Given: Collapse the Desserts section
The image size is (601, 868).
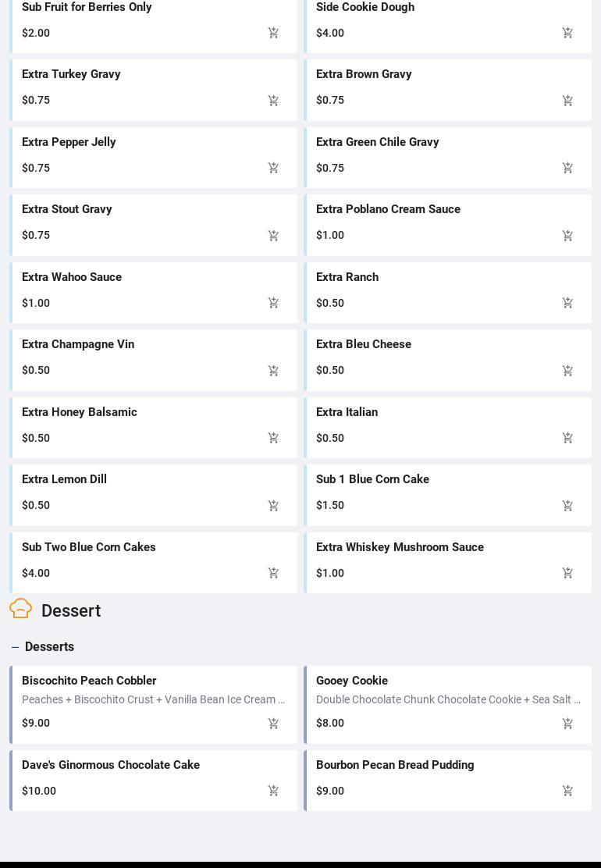Looking at the screenshot, I should tap(16, 647).
